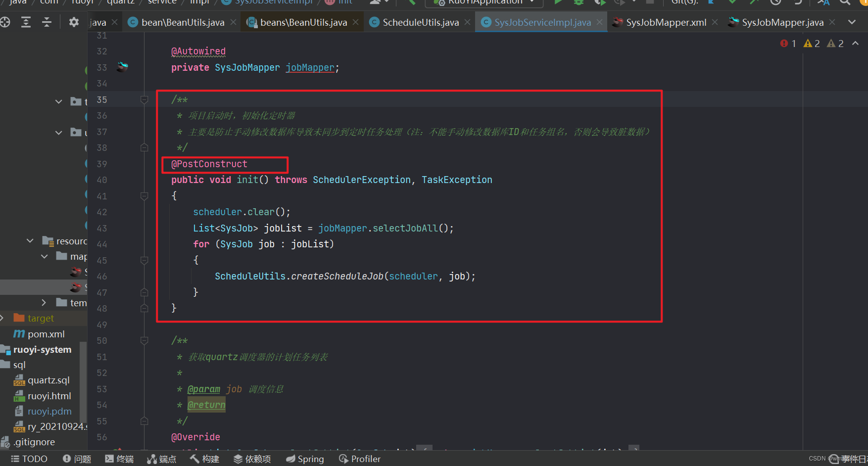The image size is (868, 466).
Task: Open the 终端 (Terminal) tool window
Action: (x=119, y=459)
